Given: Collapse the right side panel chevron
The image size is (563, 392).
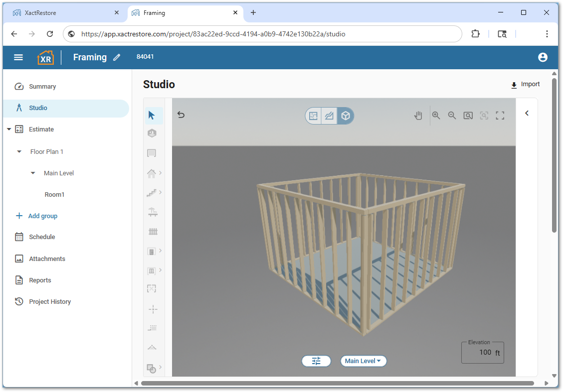Looking at the screenshot, I should coord(527,113).
